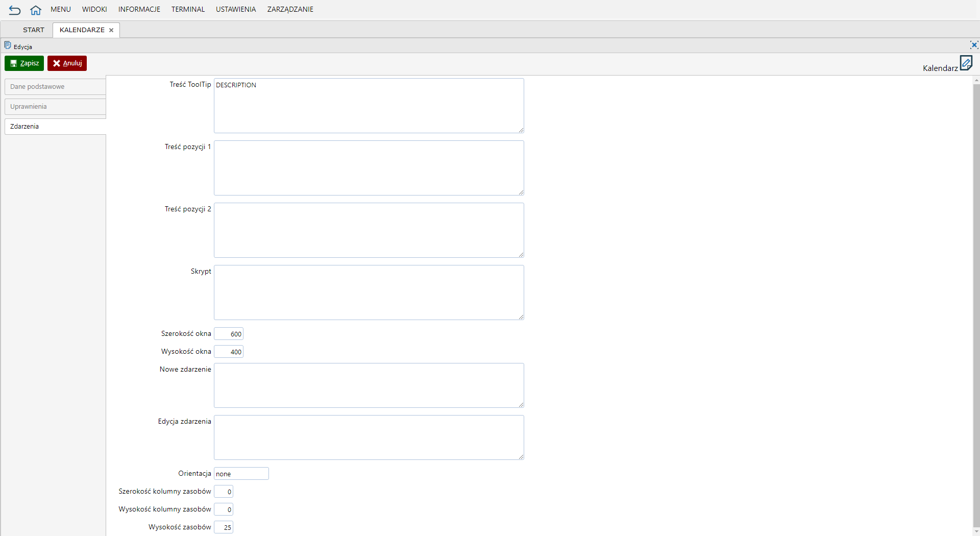The height and width of the screenshot is (536, 980).
Task: Click into the Treść ToolTip text area
Action: pyautogui.click(x=369, y=106)
